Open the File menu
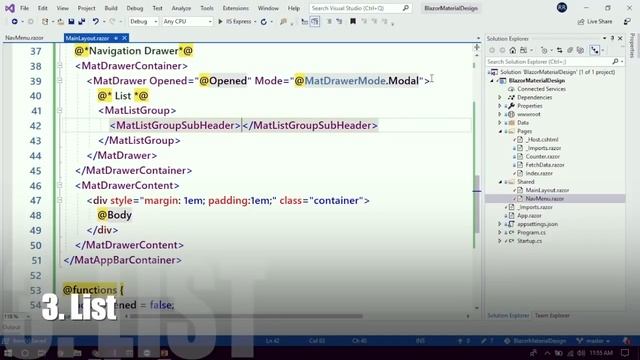This screenshot has height=360, width=640. pyautogui.click(x=24, y=8)
